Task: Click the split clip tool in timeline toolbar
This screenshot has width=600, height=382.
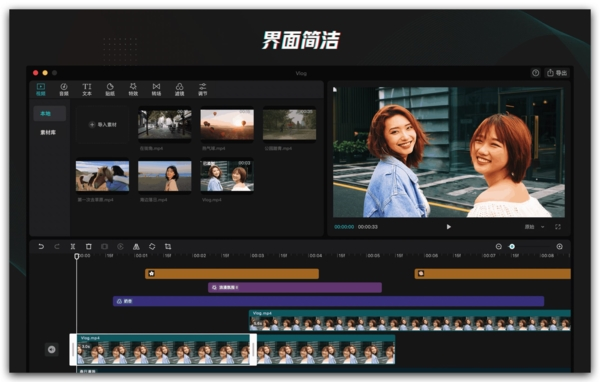Action: click(73, 247)
